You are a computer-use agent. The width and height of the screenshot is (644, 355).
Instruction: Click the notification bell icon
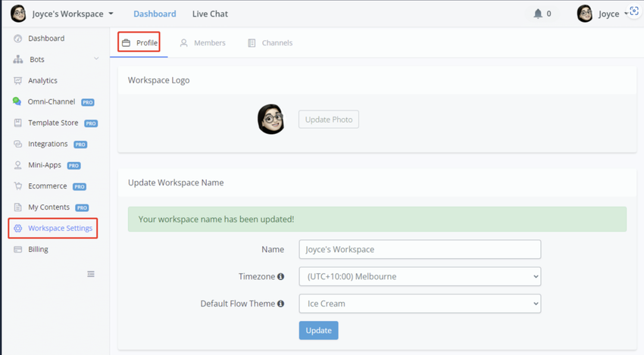[x=538, y=14]
